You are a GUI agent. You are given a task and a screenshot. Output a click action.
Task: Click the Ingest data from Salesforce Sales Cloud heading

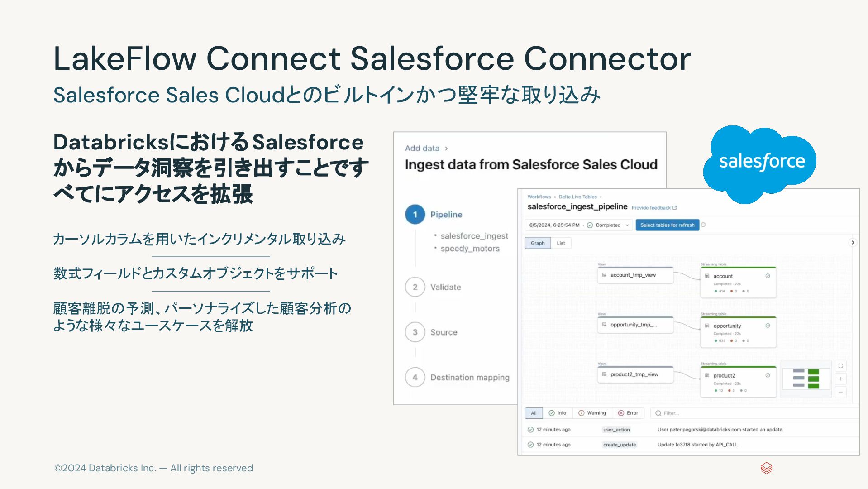[531, 164]
